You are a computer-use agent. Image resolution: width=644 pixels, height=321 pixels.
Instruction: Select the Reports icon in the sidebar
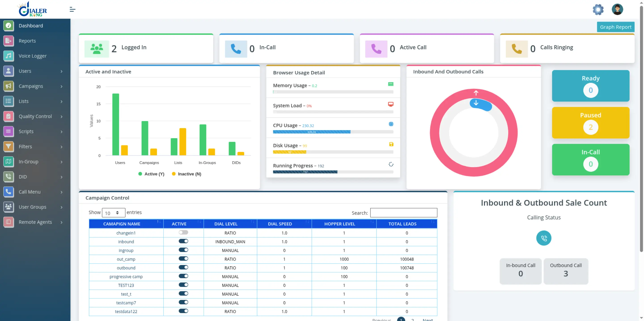pyautogui.click(x=9, y=41)
